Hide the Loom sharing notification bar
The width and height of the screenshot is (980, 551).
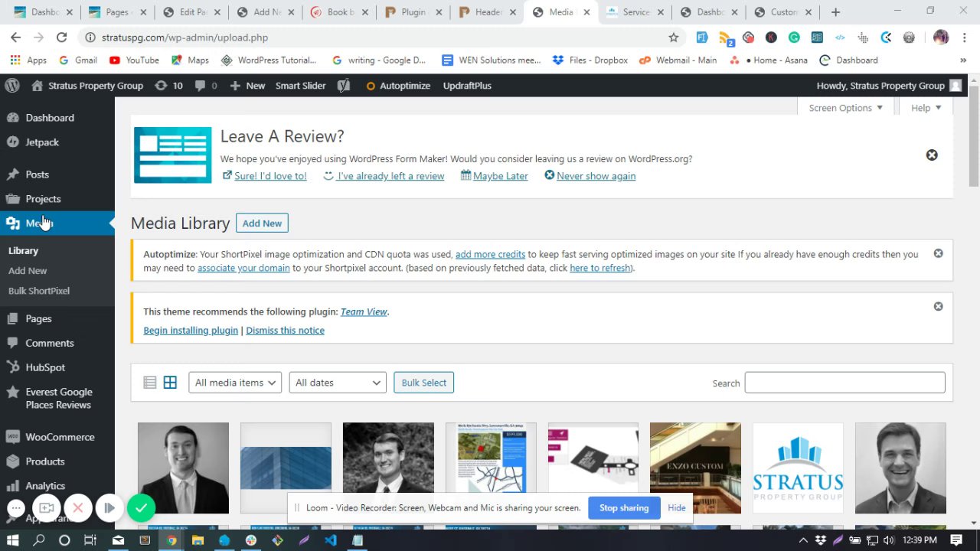click(677, 508)
